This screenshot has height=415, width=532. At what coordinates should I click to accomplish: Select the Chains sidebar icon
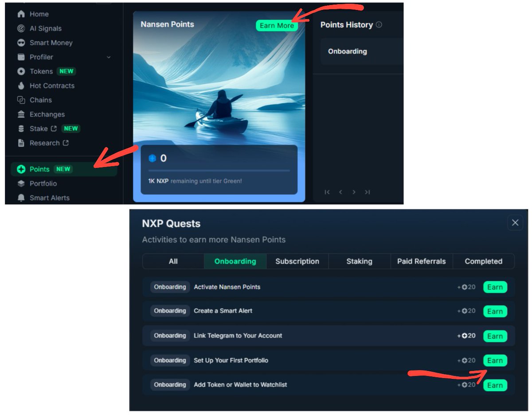[x=21, y=100]
